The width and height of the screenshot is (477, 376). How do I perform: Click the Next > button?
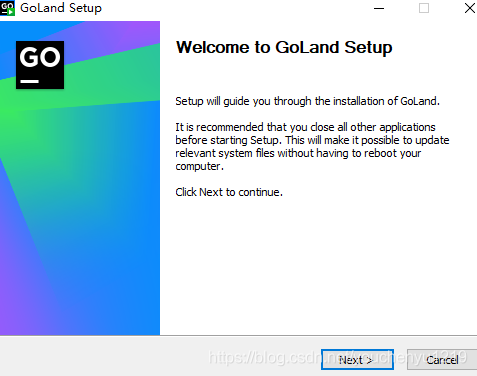(x=357, y=359)
